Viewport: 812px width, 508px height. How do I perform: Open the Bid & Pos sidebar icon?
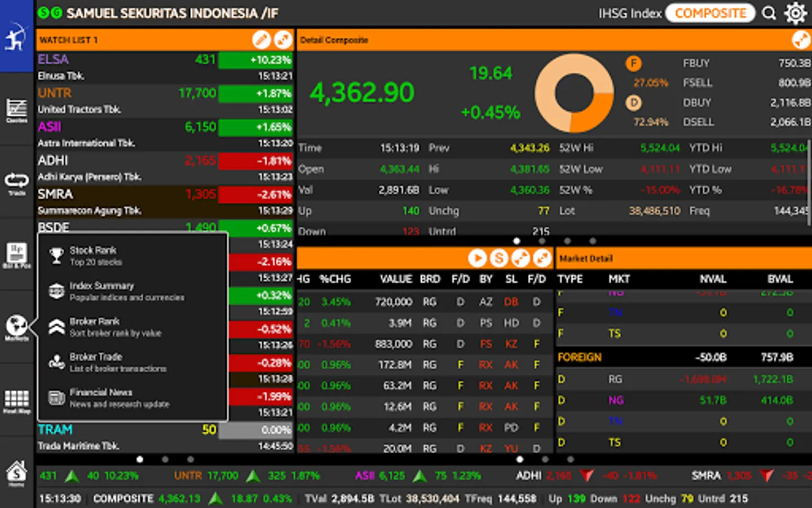tap(16, 256)
